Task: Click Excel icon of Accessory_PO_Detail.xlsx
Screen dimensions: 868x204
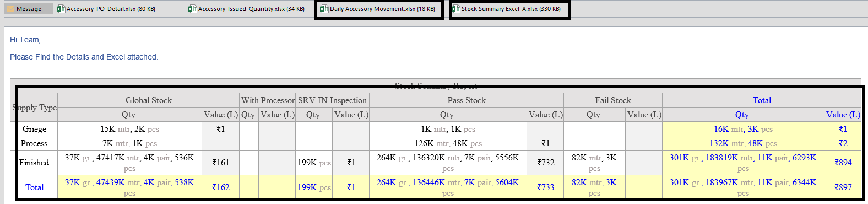Action: pyautogui.click(x=61, y=9)
